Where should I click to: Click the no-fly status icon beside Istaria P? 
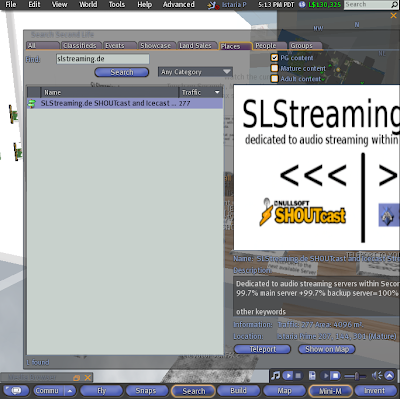click(x=212, y=5)
